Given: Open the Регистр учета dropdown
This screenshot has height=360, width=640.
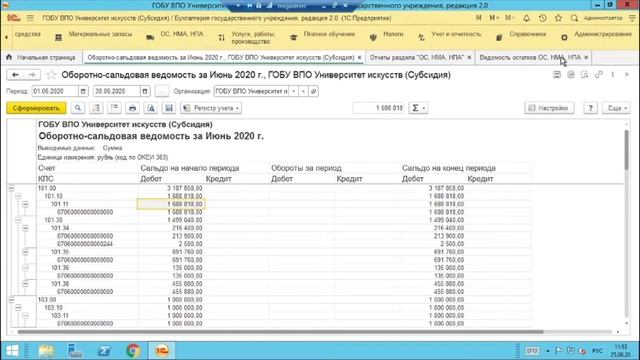Looking at the screenshot, I should [x=211, y=108].
